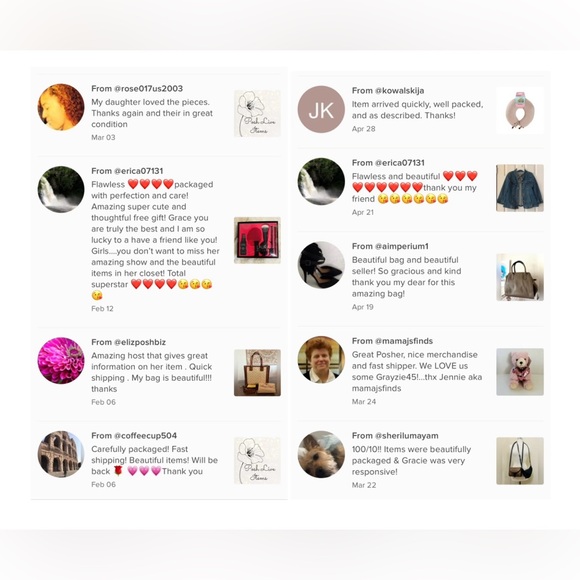The height and width of the screenshot is (580, 580).
Task: Visit the @sherilumayam username link
Action: click(x=407, y=435)
